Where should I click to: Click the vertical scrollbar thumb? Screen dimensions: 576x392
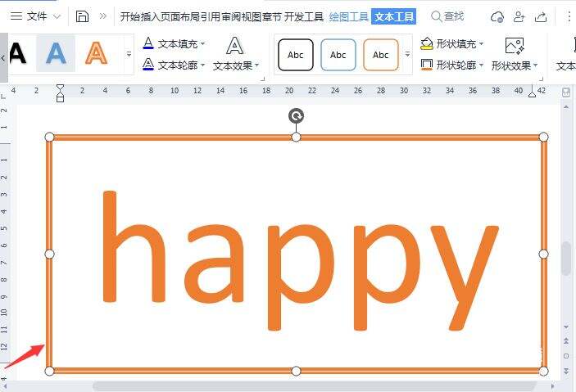tap(566, 259)
